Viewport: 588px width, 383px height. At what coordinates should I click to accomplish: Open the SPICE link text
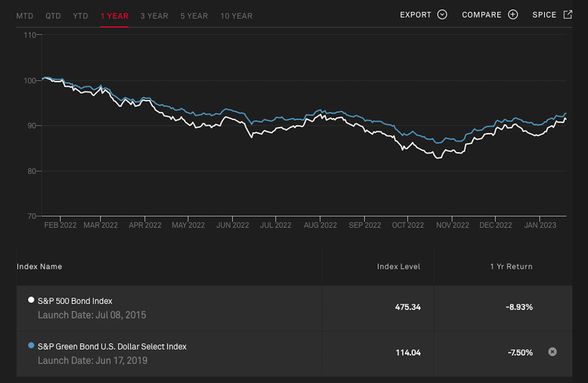(544, 15)
